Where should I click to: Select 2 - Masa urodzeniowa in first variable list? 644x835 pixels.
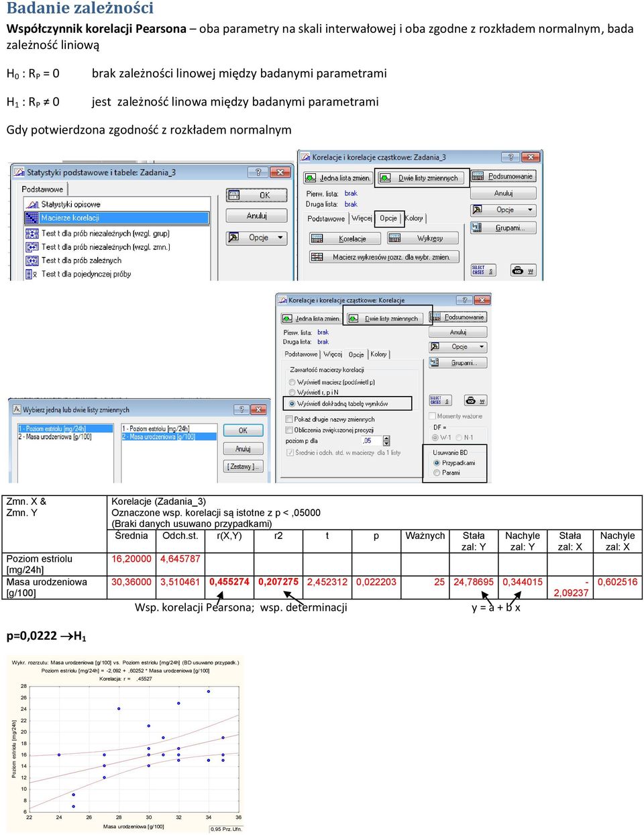pyautogui.click(x=65, y=436)
